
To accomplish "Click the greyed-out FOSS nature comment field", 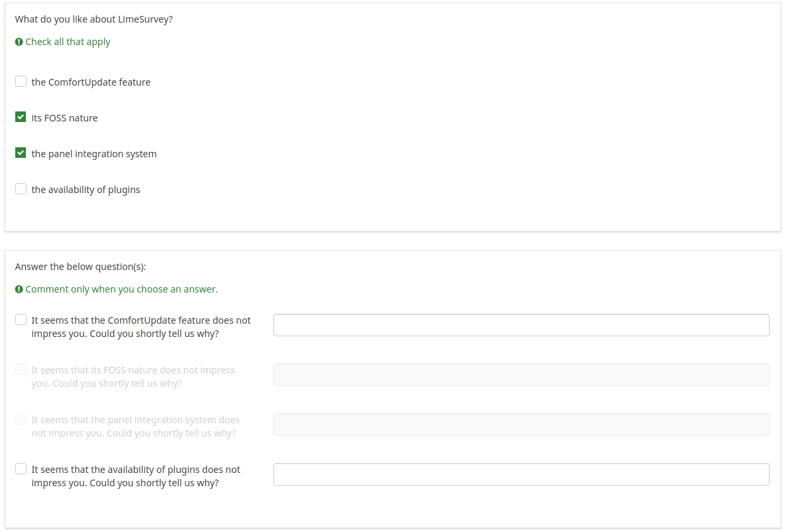I will pos(521,375).
